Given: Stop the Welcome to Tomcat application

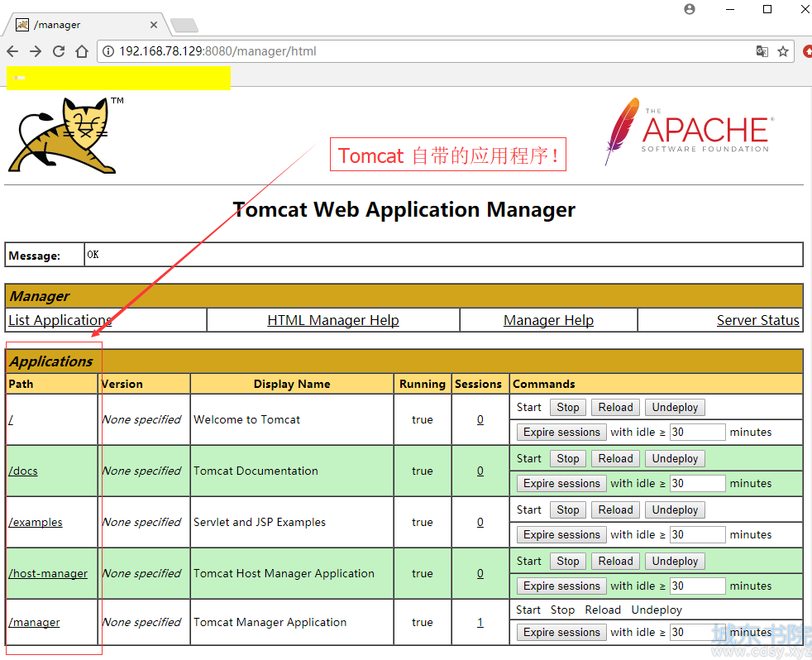Looking at the screenshot, I should click(x=568, y=407).
